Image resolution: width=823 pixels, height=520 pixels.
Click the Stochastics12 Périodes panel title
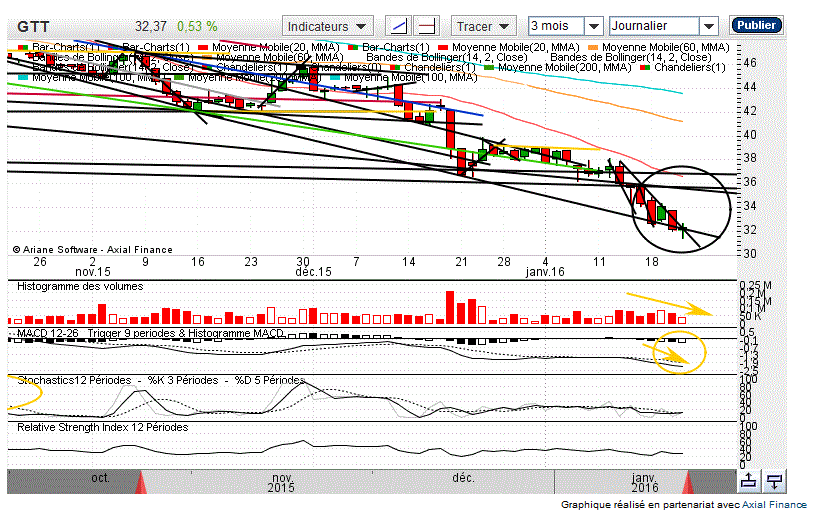[x=161, y=380]
